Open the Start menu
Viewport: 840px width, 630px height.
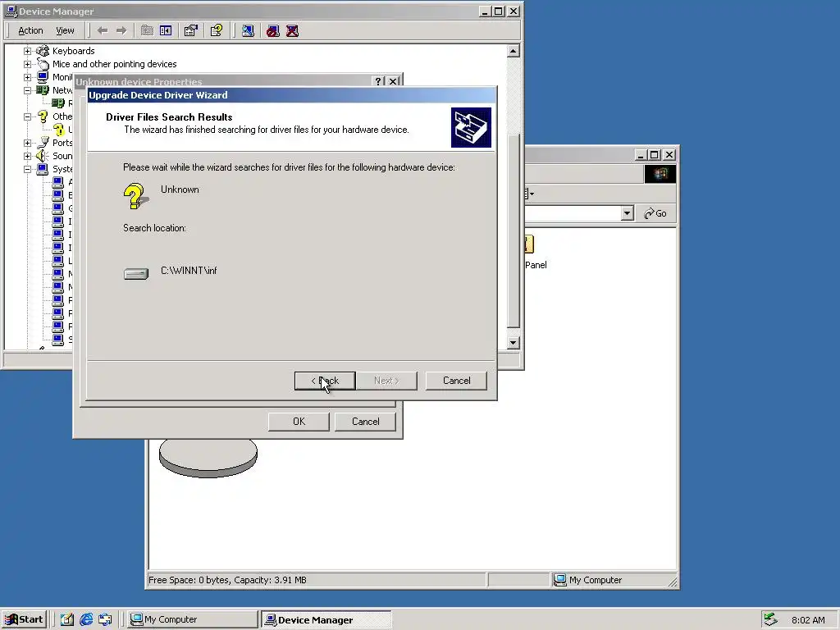pyautogui.click(x=25, y=619)
